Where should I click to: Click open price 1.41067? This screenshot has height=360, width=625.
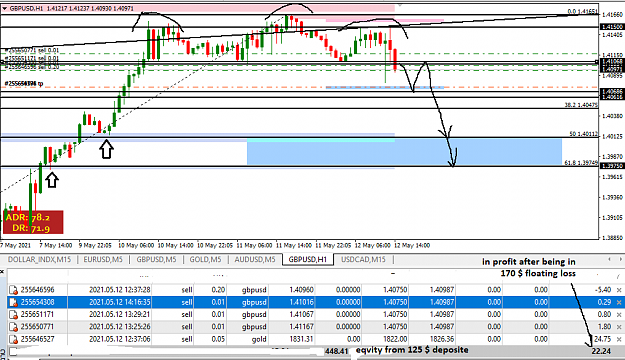coord(301,315)
